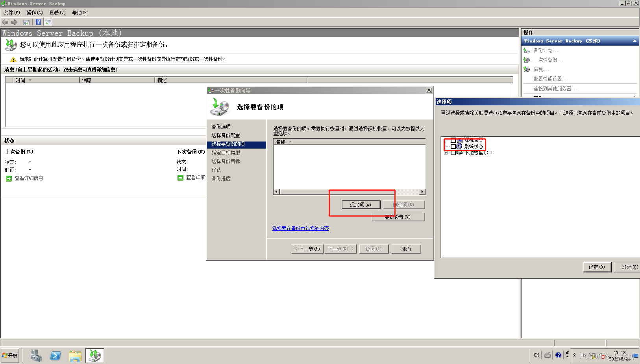Close the 一次性备份向导 dialog
The height and width of the screenshot is (364, 640).
[x=429, y=90]
